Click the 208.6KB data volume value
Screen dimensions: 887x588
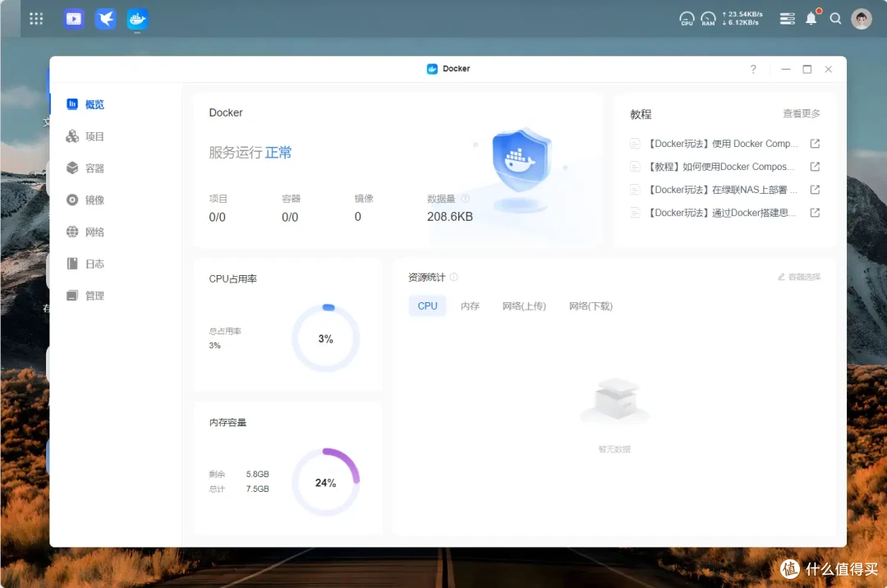click(450, 217)
